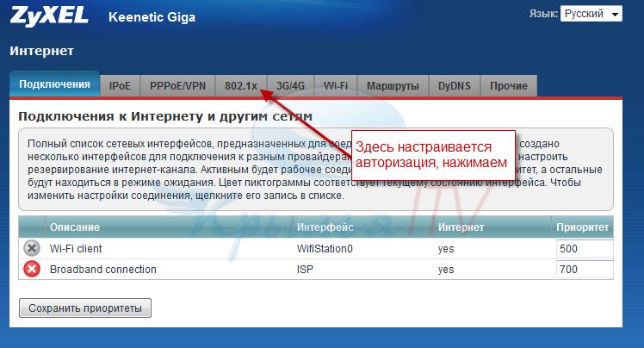Click the Keenetic Giga title text
644x348 pixels.
coord(152,17)
